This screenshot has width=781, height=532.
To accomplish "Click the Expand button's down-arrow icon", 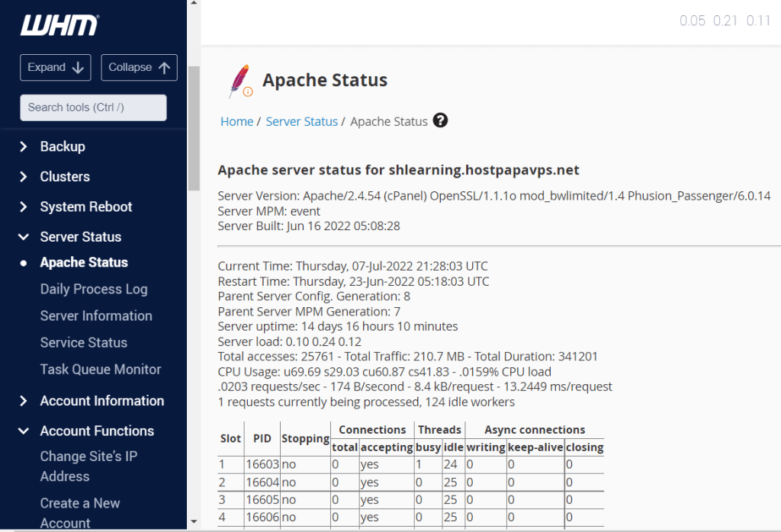I will click(x=76, y=67).
